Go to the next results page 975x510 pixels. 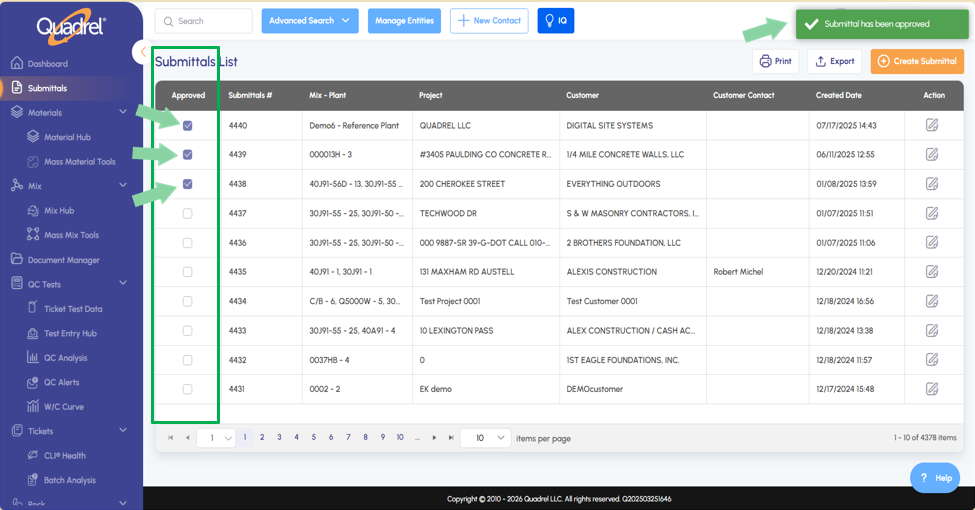tap(434, 438)
